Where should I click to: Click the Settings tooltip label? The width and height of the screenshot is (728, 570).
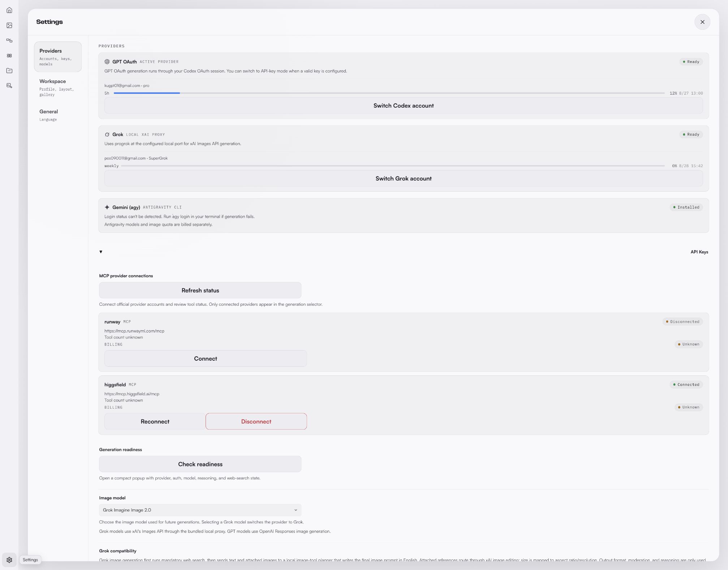click(x=30, y=560)
